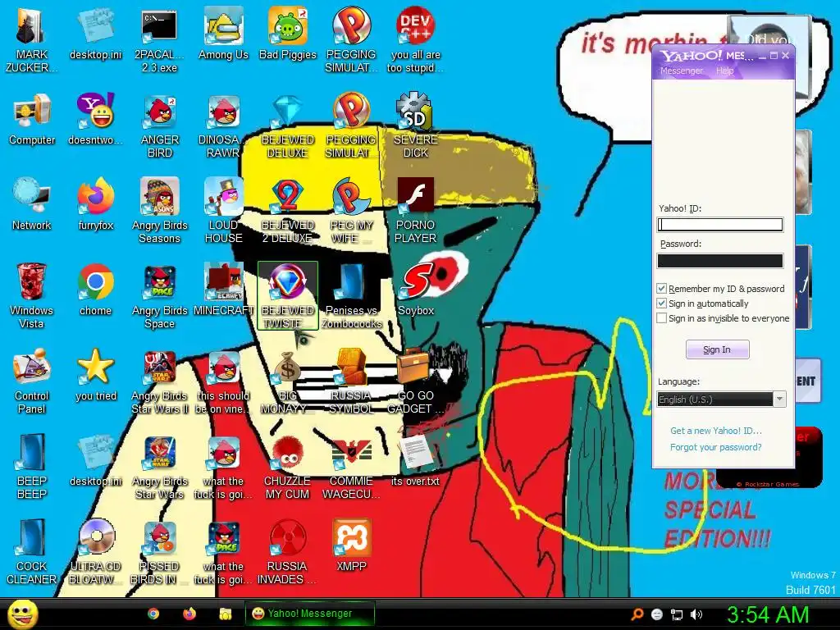Select the 'you tried' star icon
Viewport: 840px width, 630px height.
[95, 374]
